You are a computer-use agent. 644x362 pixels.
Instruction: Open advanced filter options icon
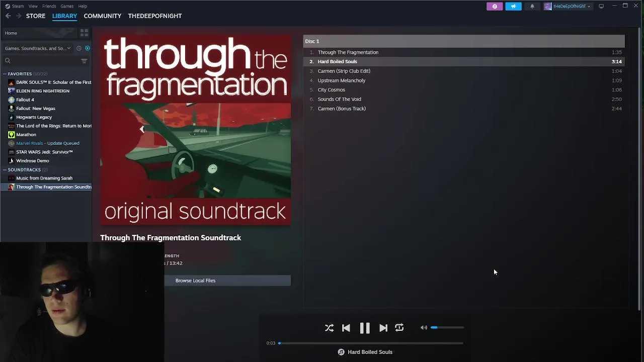[84, 61]
